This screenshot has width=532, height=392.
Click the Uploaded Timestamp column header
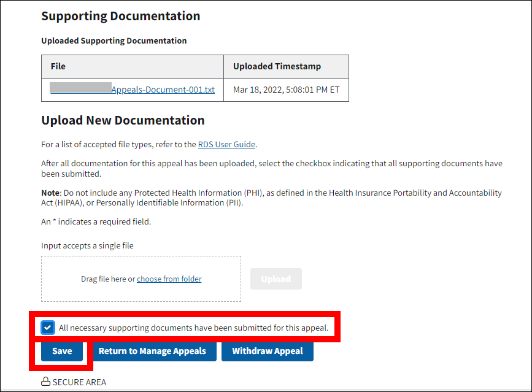pyautogui.click(x=277, y=66)
